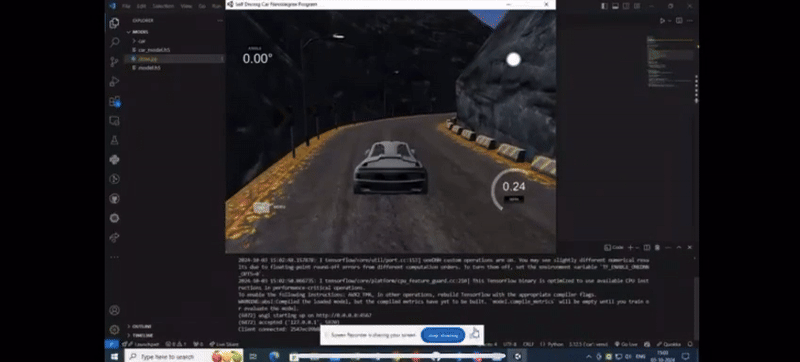Toggle the primary side bar layout icon
This screenshot has height=362, width=800.
tap(604, 6)
